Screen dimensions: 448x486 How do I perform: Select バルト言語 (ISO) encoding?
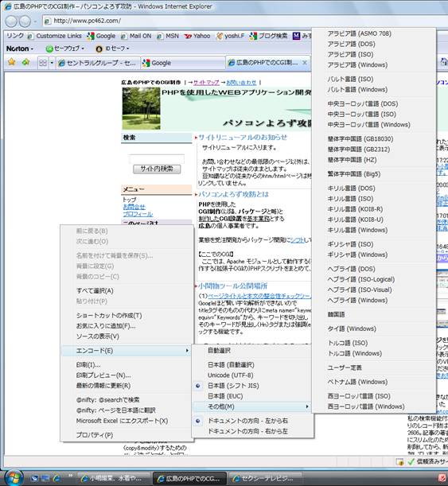374,79
